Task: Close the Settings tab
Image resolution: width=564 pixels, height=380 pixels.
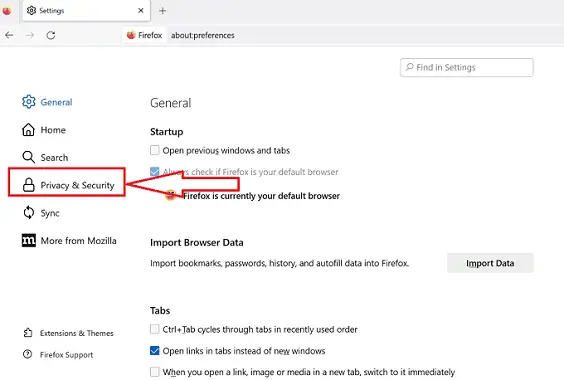Action: click(x=141, y=10)
